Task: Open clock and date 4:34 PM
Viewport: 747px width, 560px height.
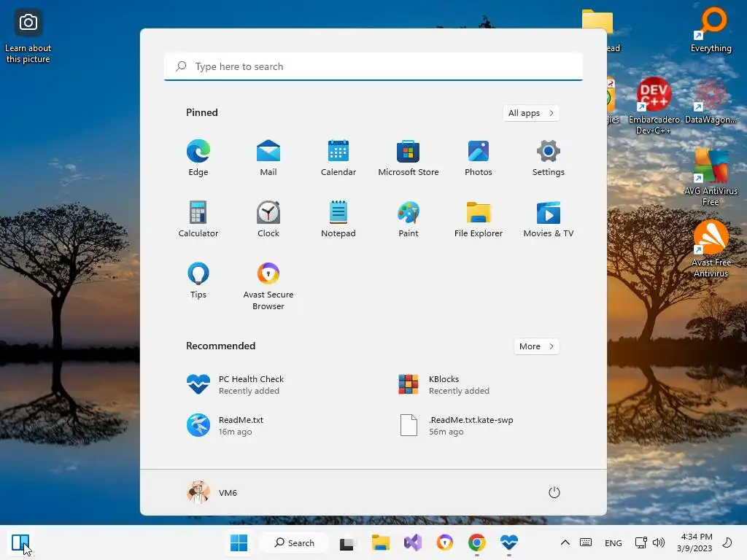Action: point(694,542)
